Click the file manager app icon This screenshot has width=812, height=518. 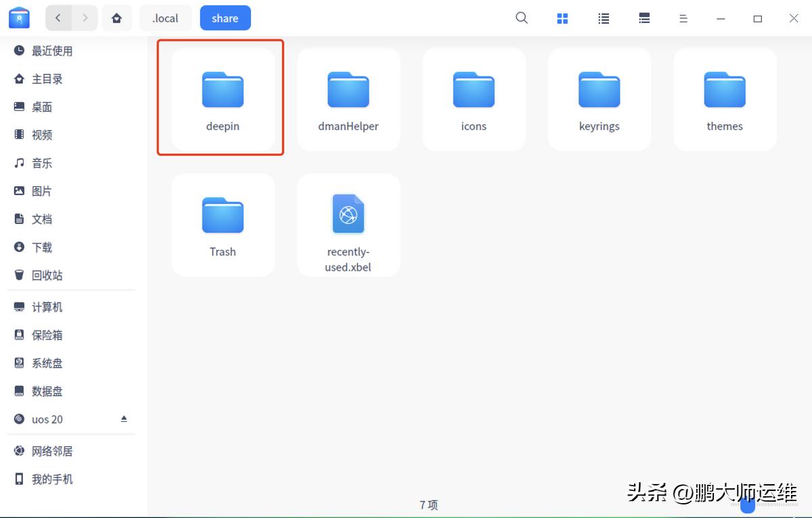click(18, 18)
